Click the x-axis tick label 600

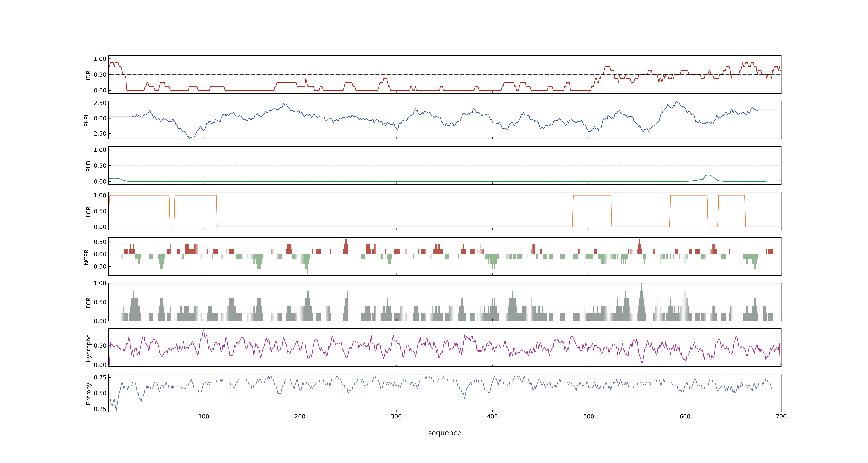685,416
